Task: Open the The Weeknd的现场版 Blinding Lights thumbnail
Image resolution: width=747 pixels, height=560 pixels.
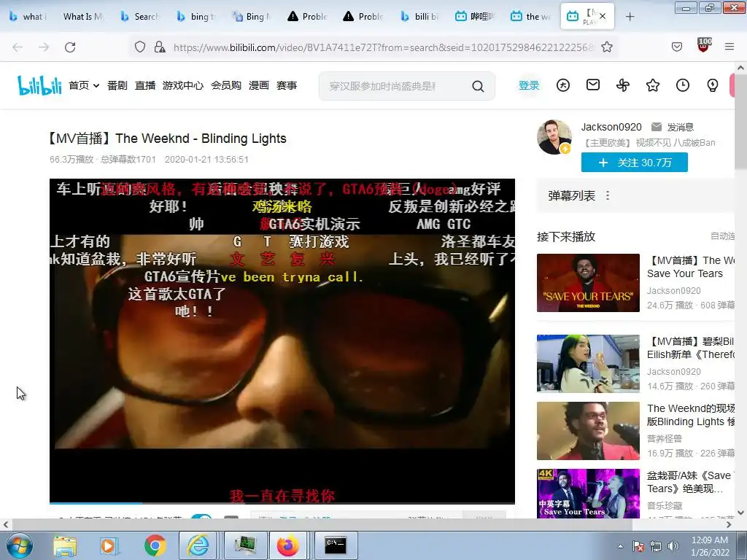Action: (589, 431)
